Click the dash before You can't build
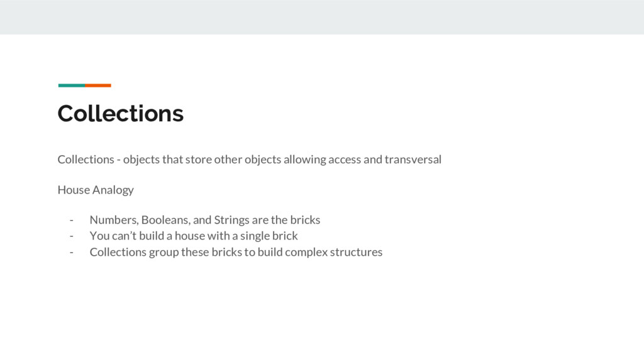The image size is (644, 362). [x=72, y=236]
